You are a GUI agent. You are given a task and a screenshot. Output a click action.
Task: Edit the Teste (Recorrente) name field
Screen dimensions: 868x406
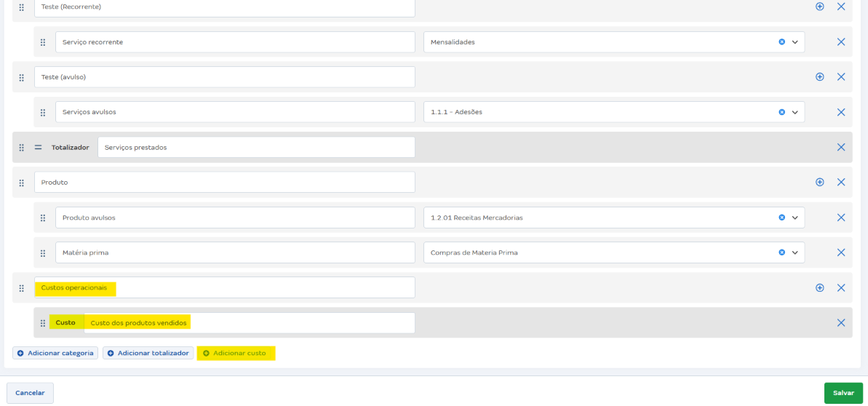click(225, 8)
